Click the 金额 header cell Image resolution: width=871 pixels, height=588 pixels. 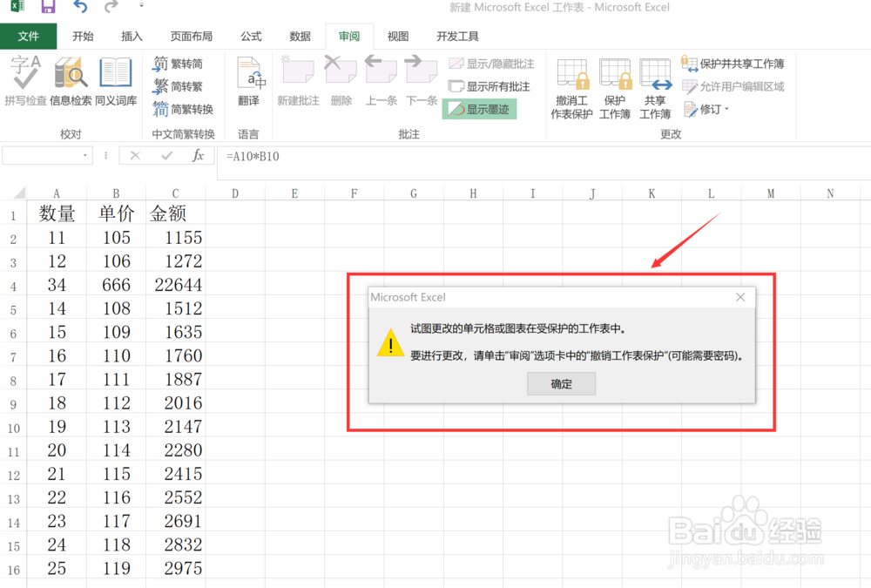tap(176, 213)
